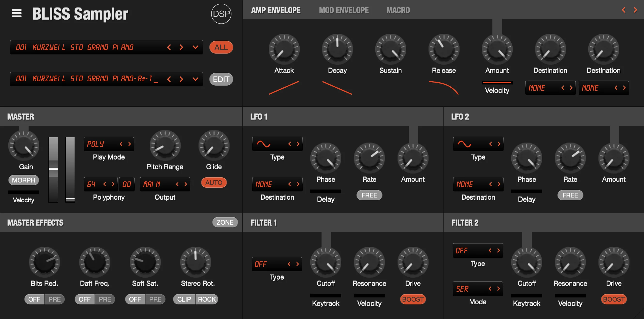Click the EDIT button
Viewport: 644px width, 319px height.
tap(221, 79)
